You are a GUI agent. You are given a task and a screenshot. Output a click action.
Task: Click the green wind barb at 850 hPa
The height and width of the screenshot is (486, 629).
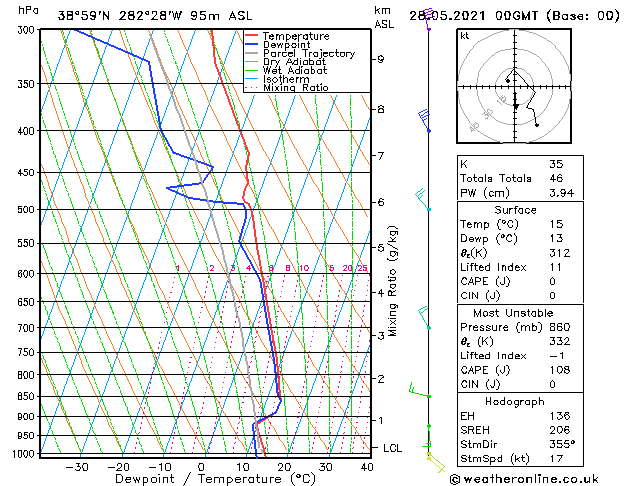click(x=420, y=391)
